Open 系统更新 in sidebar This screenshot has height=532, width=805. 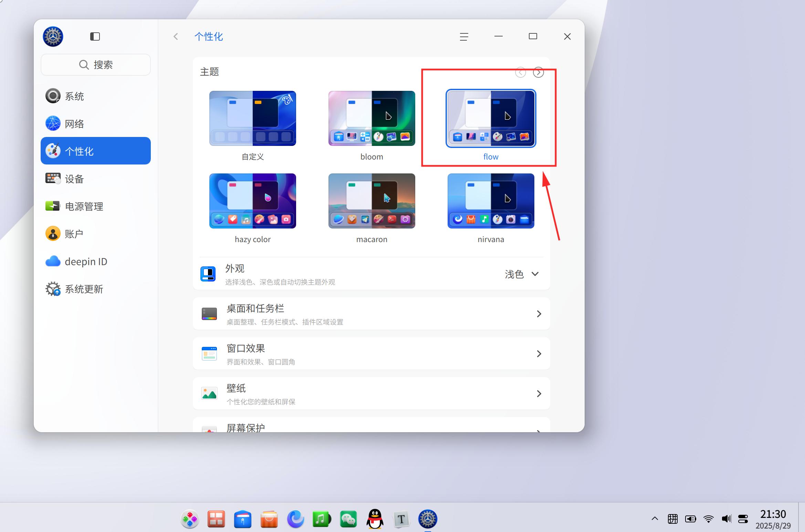(96, 289)
